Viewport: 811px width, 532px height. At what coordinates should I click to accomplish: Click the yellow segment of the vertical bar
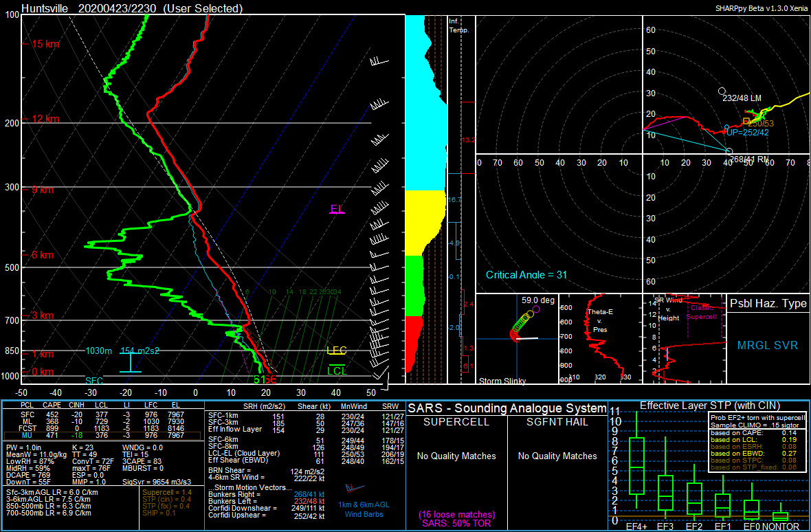coord(424,223)
